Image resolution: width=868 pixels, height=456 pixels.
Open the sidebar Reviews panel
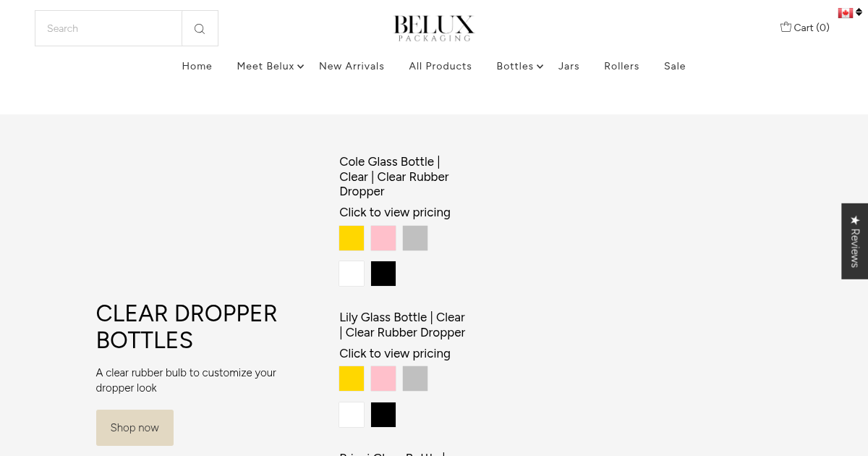(x=854, y=241)
